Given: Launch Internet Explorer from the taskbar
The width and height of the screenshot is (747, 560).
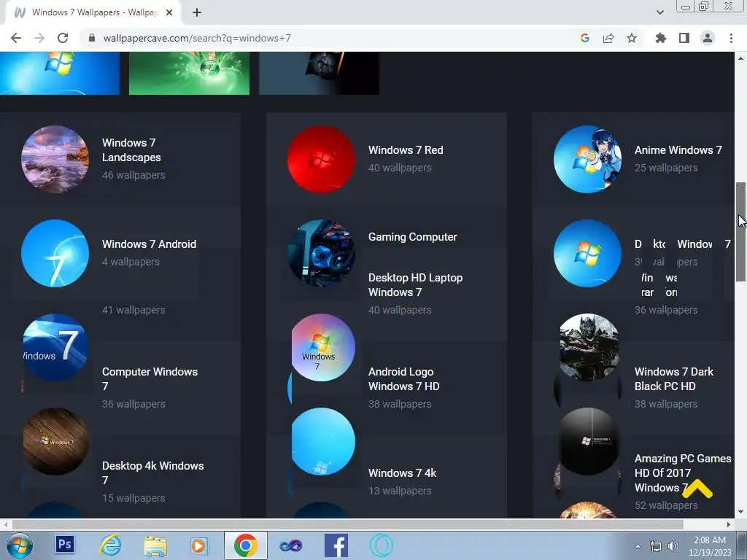Looking at the screenshot, I should (110, 545).
